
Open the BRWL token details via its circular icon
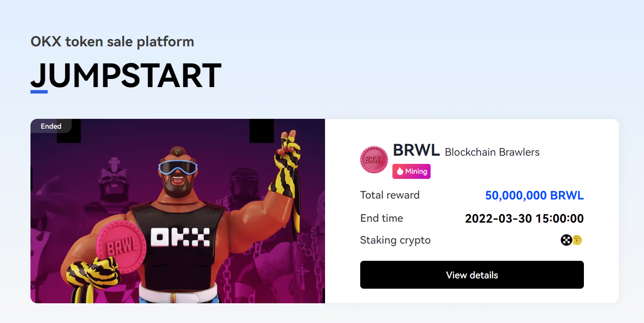[374, 159]
